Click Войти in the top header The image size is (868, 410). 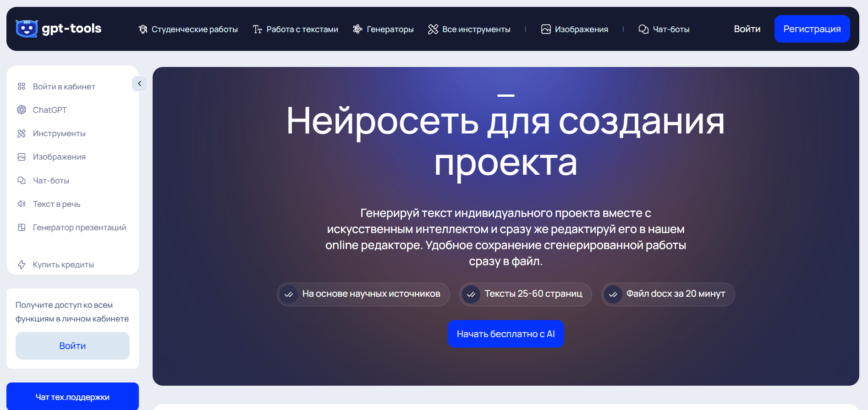pyautogui.click(x=747, y=29)
